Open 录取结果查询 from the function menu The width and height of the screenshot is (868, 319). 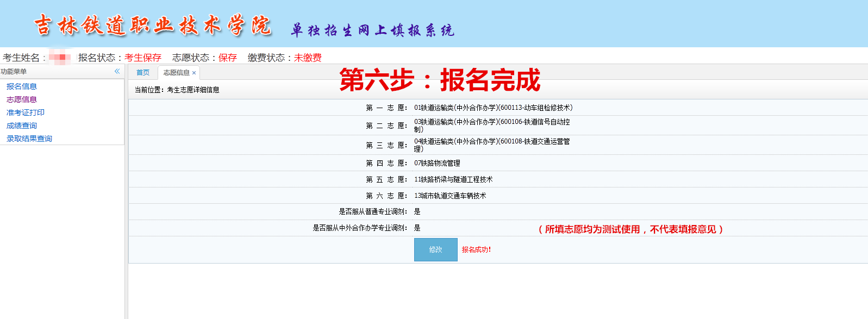pos(29,139)
